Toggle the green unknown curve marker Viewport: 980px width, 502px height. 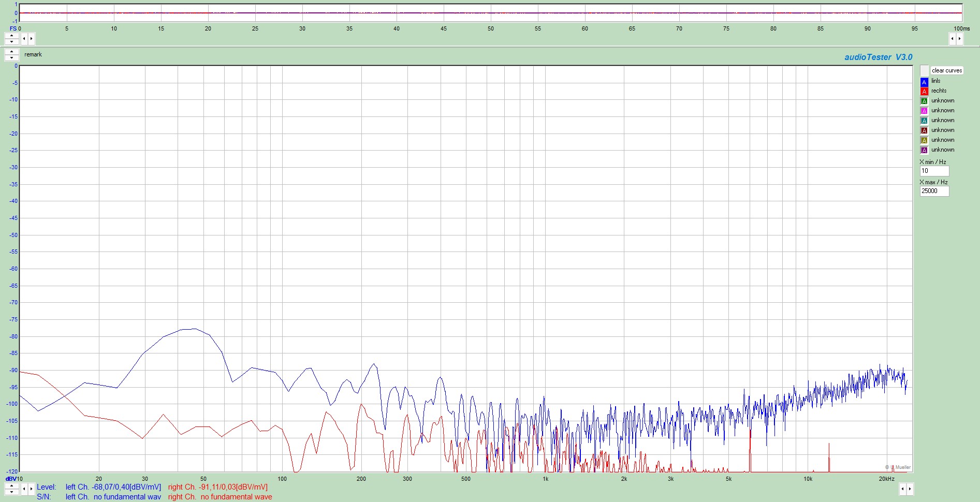coord(924,101)
